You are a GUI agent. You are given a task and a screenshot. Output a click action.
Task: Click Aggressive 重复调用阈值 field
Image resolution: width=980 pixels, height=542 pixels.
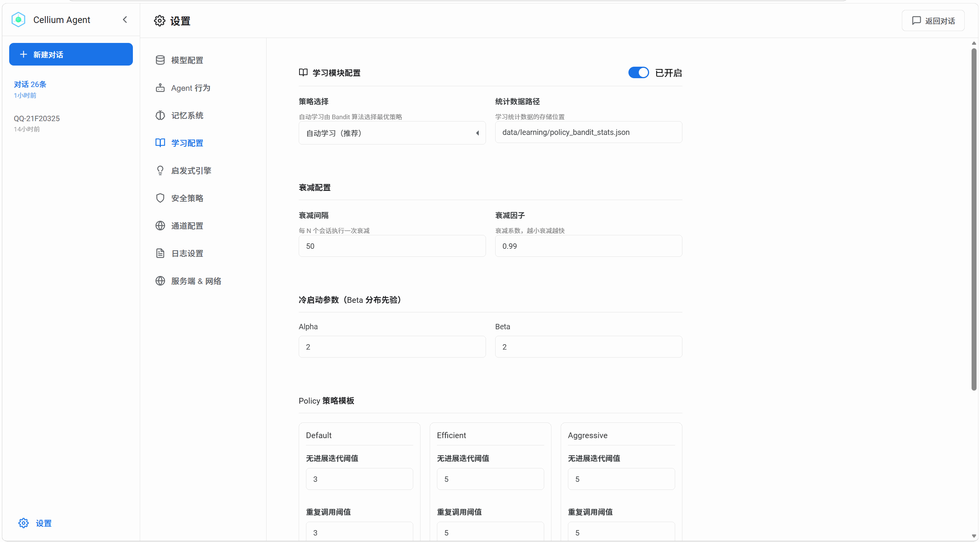click(x=621, y=532)
